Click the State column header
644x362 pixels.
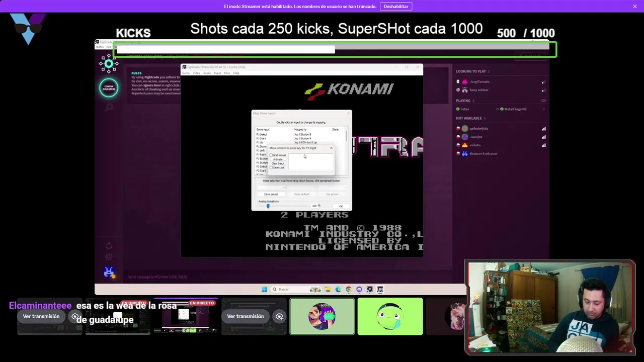coord(335,129)
